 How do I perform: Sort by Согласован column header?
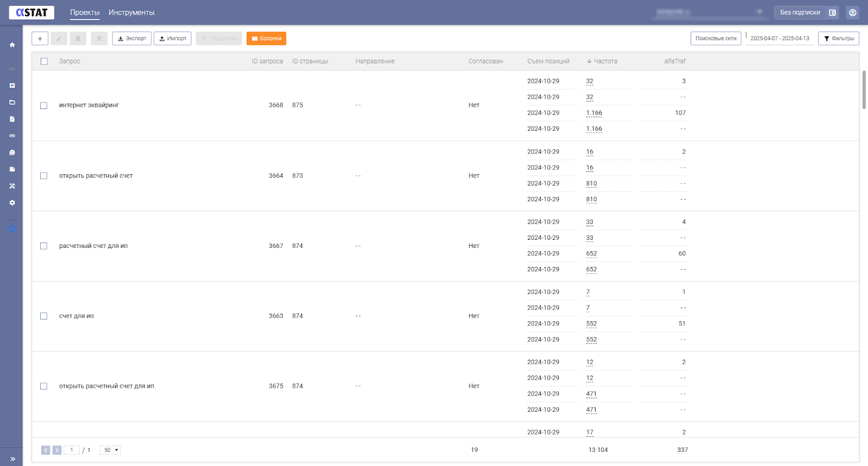[486, 61]
